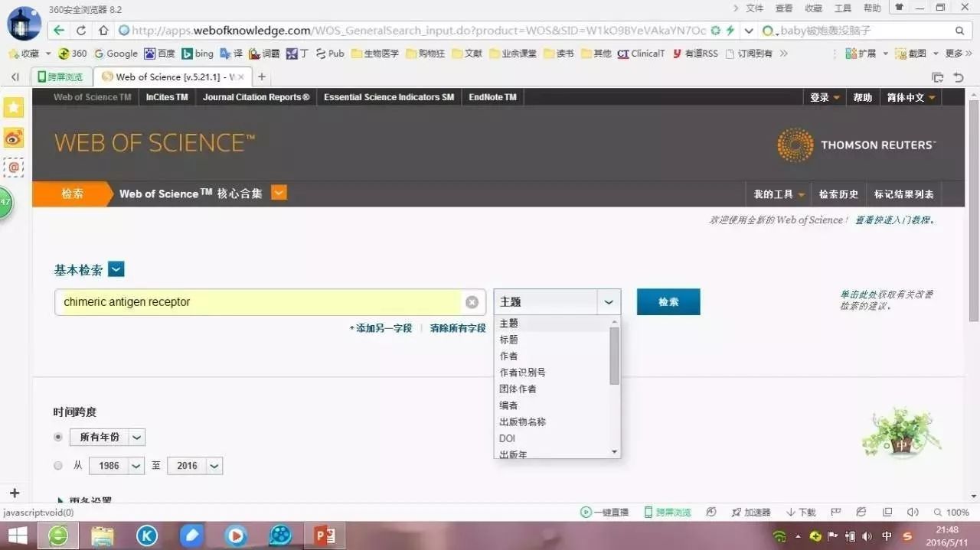Viewport: 980px width, 550px height.
Task: Add sidebar item with plus icon
Action: coord(14,493)
